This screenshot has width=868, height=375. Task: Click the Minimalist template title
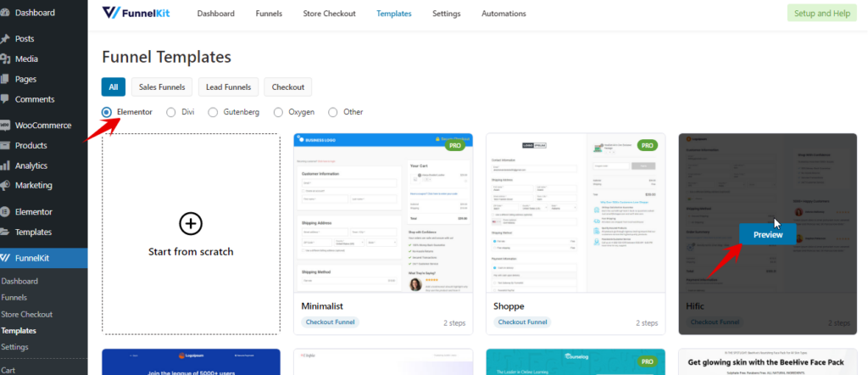coord(322,305)
